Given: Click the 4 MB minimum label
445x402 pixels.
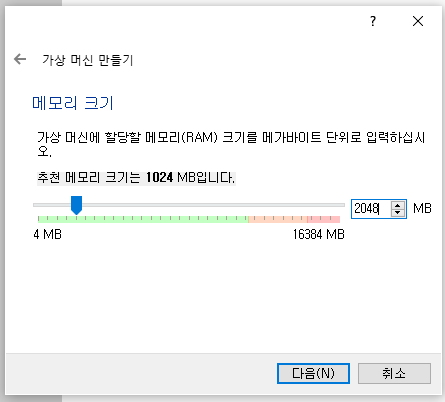Looking at the screenshot, I should click(47, 234).
